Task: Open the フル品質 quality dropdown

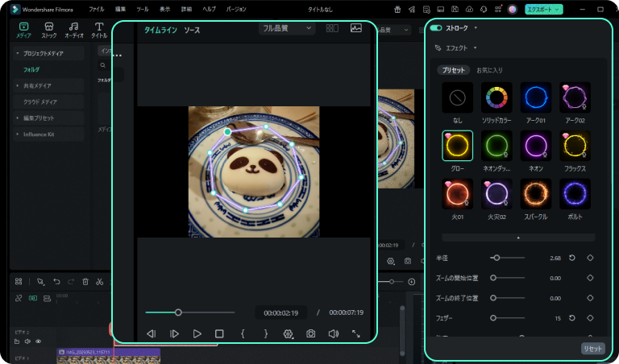Action: click(x=286, y=28)
